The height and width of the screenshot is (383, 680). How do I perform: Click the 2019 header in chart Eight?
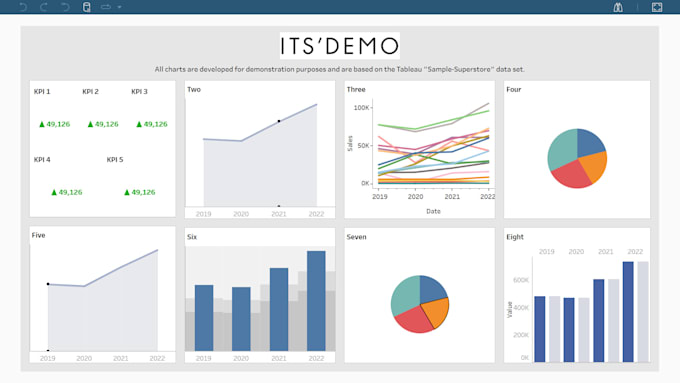[546, 252]
